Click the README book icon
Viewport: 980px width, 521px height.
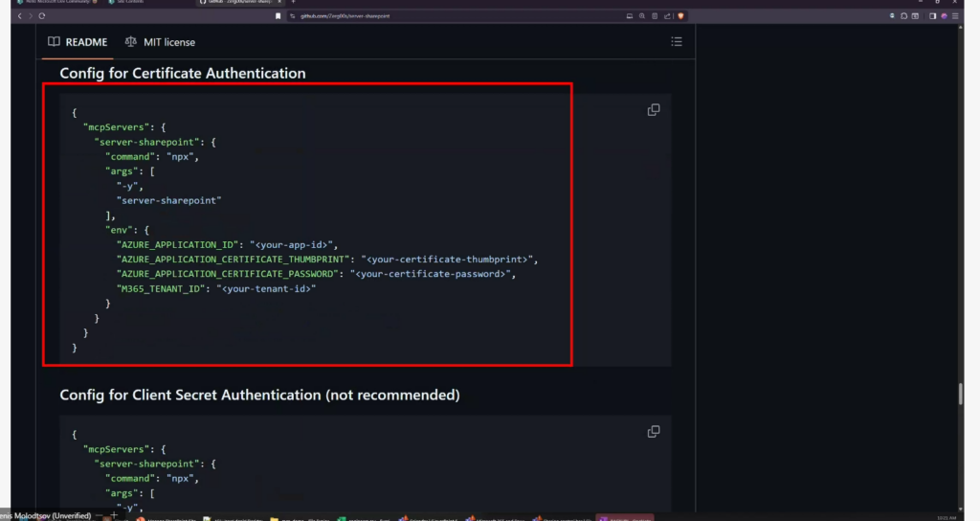54,42
